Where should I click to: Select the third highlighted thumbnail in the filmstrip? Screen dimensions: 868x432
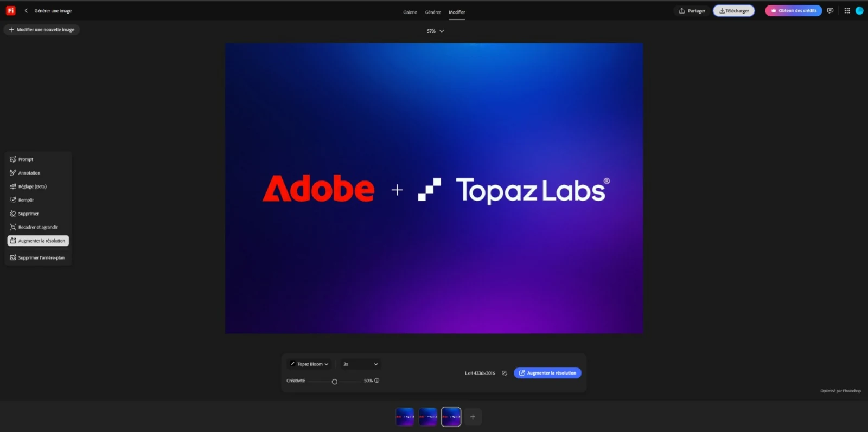451,417
